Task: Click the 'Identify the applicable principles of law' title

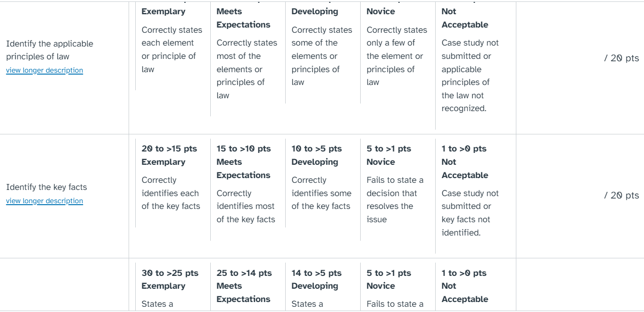Action: [x=49, y=50]
